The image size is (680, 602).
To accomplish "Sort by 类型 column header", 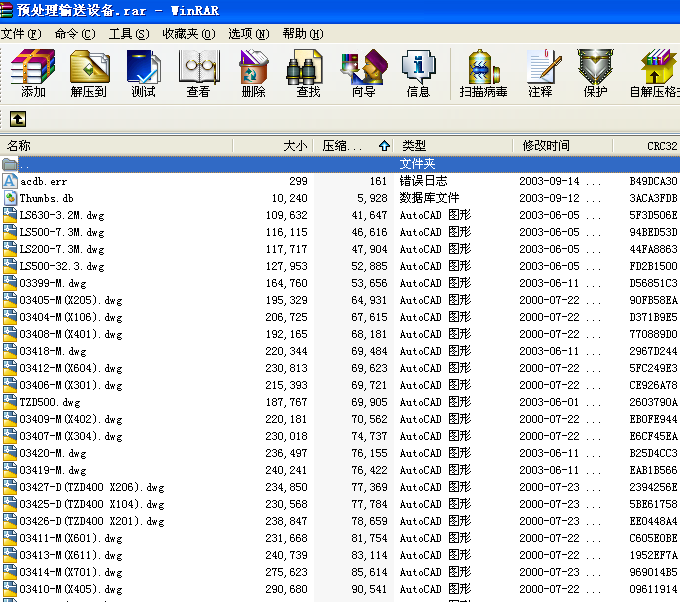I will coord(453,146).
